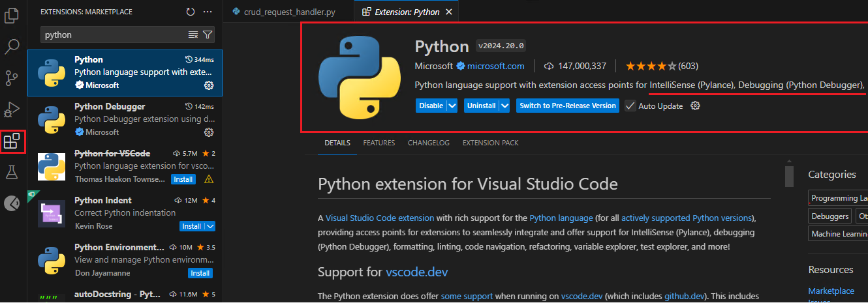Click the Programming Languages category tag
868x305 pixels.
point(838,198)
